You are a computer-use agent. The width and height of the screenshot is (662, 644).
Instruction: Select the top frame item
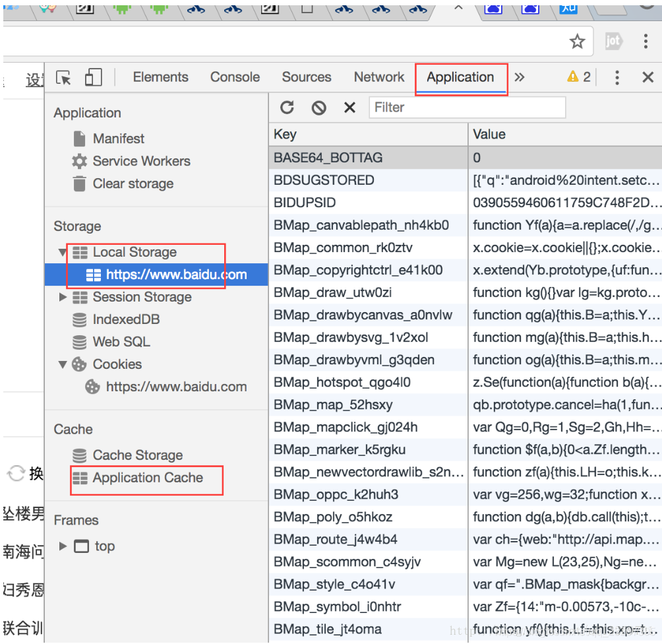click(x=105, y=546)
